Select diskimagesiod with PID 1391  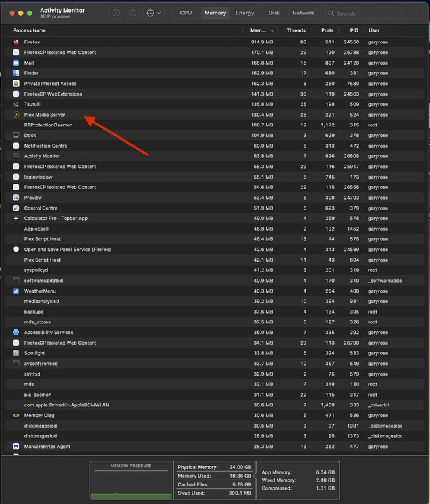pos(215,426)
